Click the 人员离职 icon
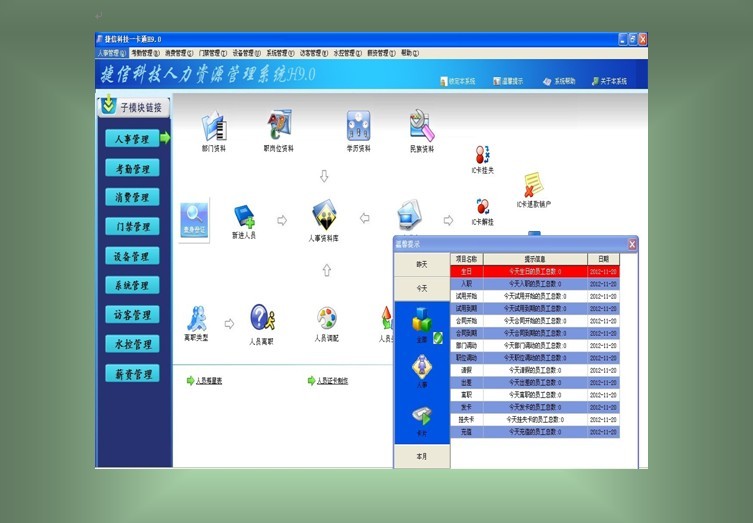 (262, 320)
